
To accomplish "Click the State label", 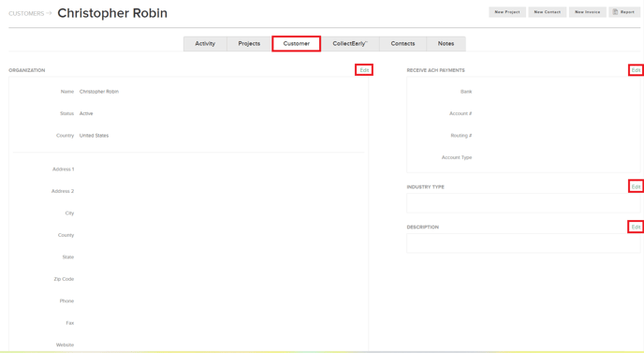I will 68,257.
